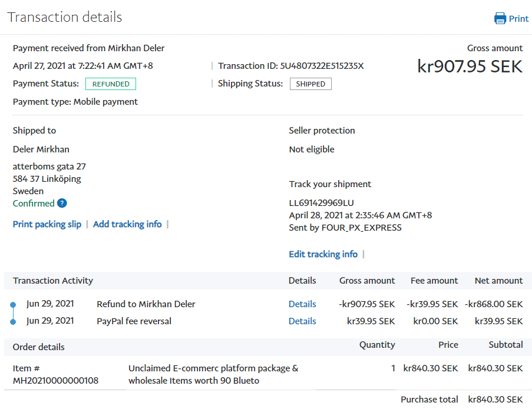Click the SHIPPED shipping status badge

pyautogui.click(x=310, y=84)
